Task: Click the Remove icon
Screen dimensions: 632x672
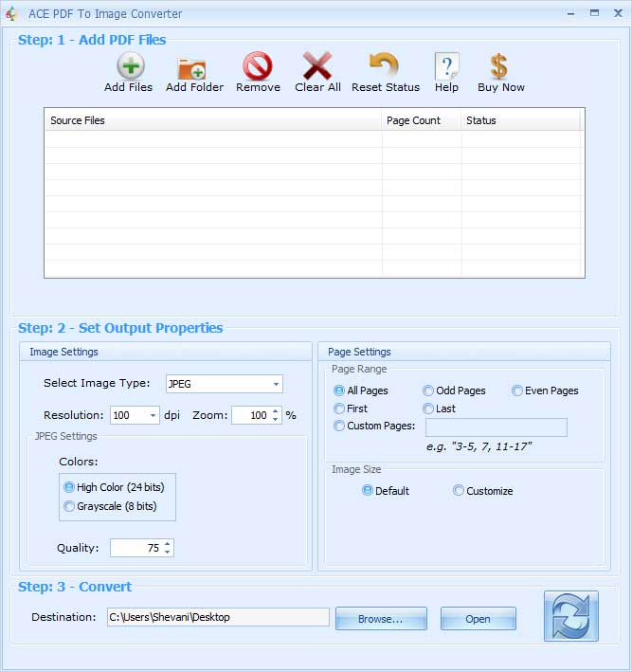Action: (x=258, y=66)
